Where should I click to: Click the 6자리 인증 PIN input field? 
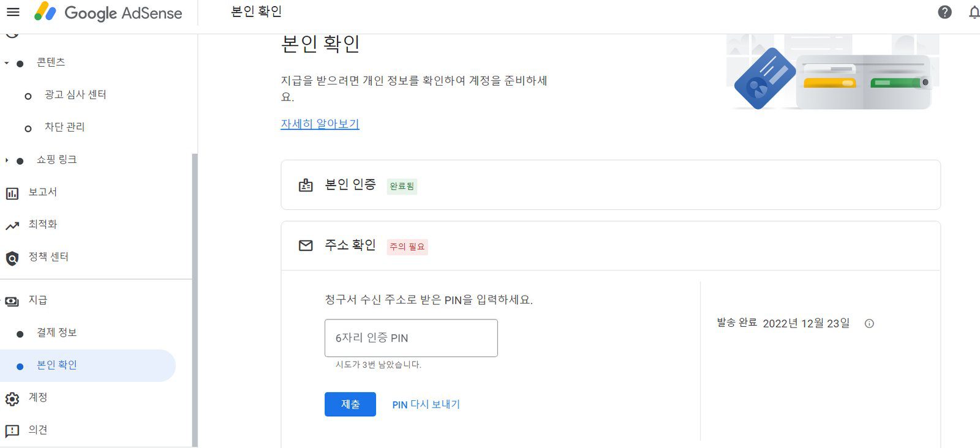click(411, 338)
